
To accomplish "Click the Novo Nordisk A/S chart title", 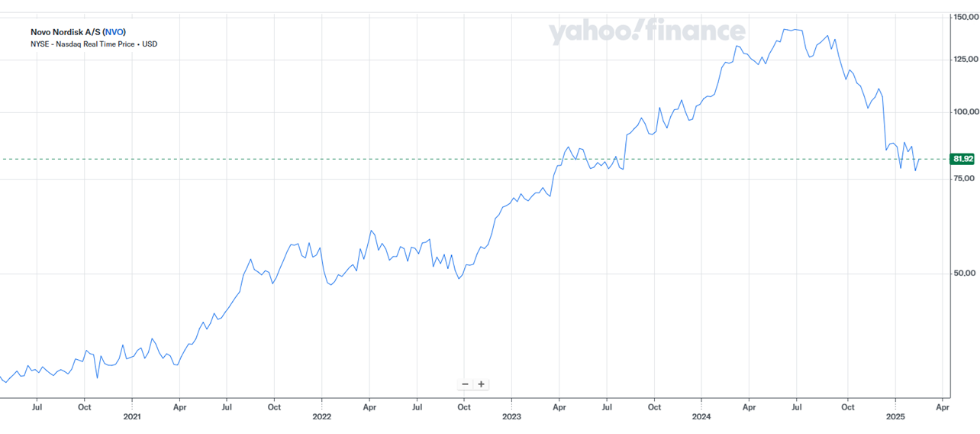I will [x=65, y=32].
